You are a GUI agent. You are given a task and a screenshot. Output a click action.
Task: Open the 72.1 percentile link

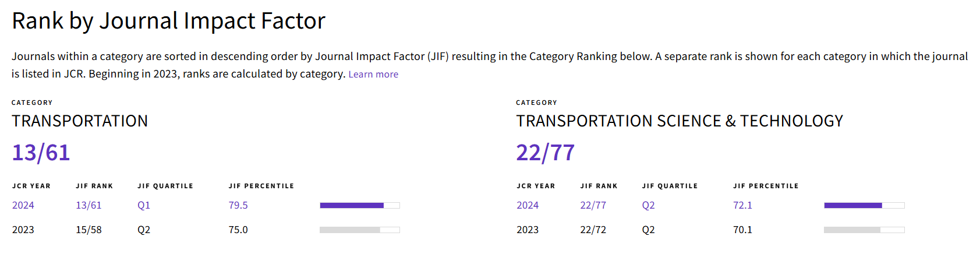pos(742,205)
